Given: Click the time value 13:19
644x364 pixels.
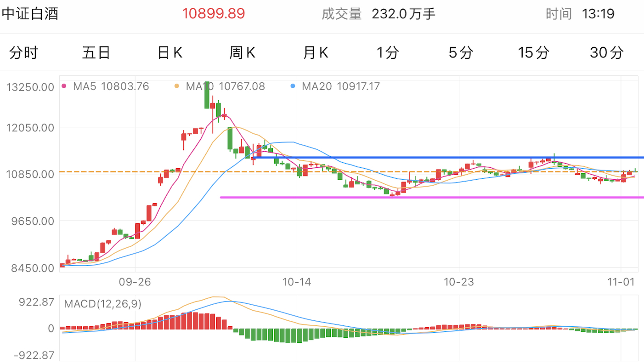Looking at the screenshot, I should click(x=598, y=14).
